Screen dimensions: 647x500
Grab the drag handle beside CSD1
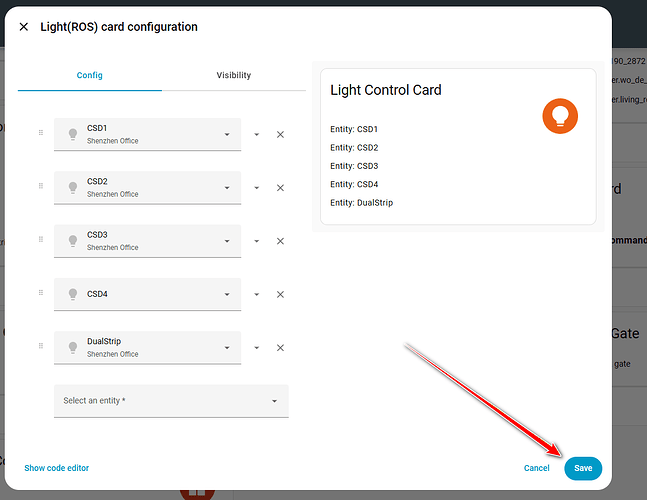(41, 132)
